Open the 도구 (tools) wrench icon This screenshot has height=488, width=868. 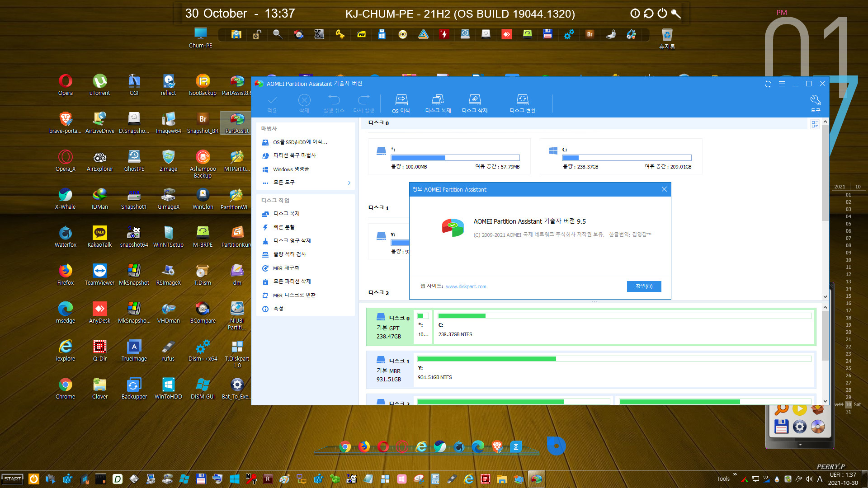[x=815, y=103]
